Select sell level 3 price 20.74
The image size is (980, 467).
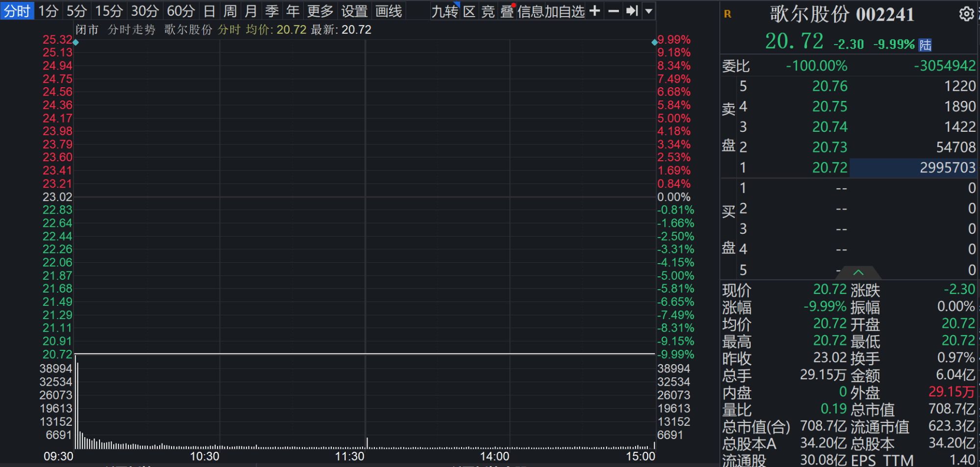830,127
